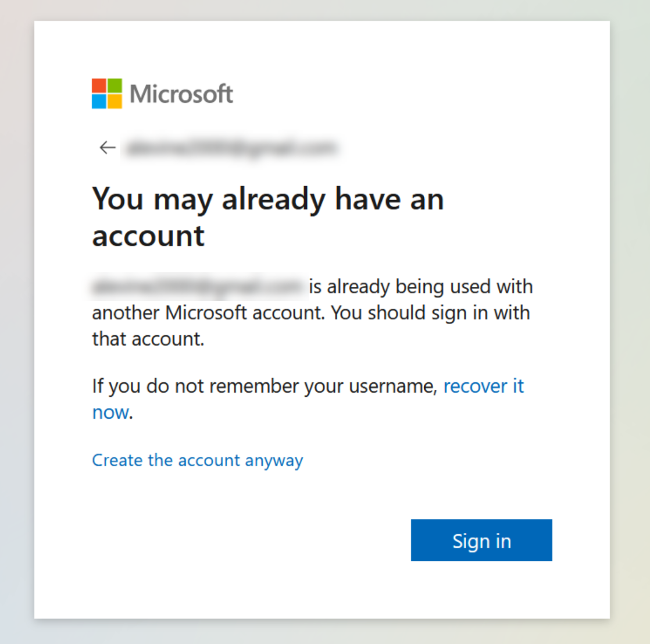
Task: Click the blue "now" link continuation
Action: point(110,412)
